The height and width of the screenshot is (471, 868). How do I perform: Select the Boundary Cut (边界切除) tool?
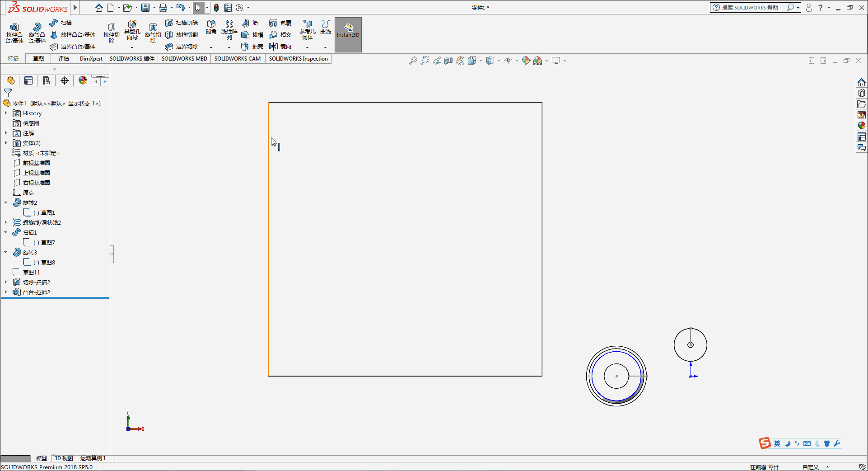pyautogui.click(x=182, y=47)
